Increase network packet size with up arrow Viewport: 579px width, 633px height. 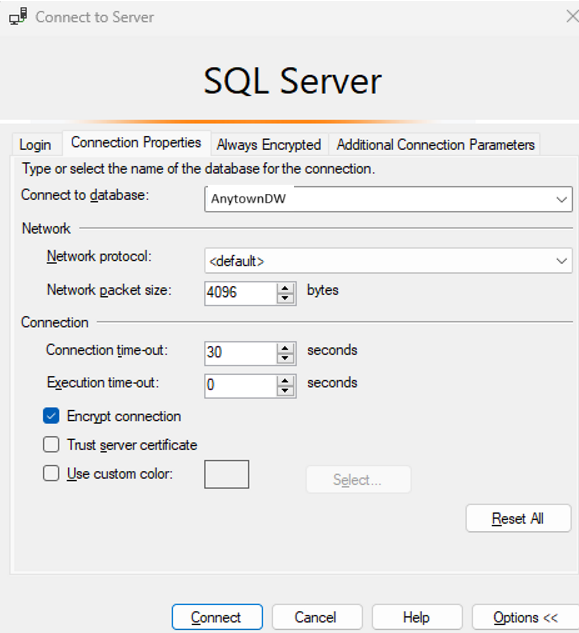[x=285, y=288]
